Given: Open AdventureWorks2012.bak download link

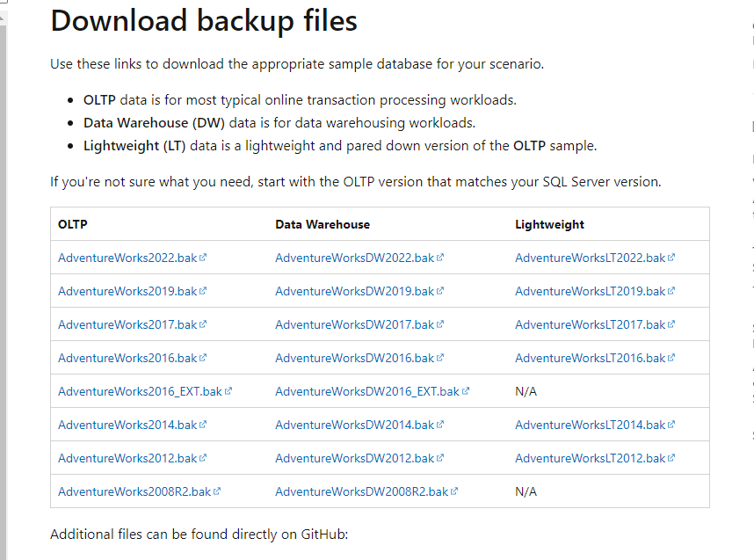Looking at the screenshot, I should tap(127, 458).
